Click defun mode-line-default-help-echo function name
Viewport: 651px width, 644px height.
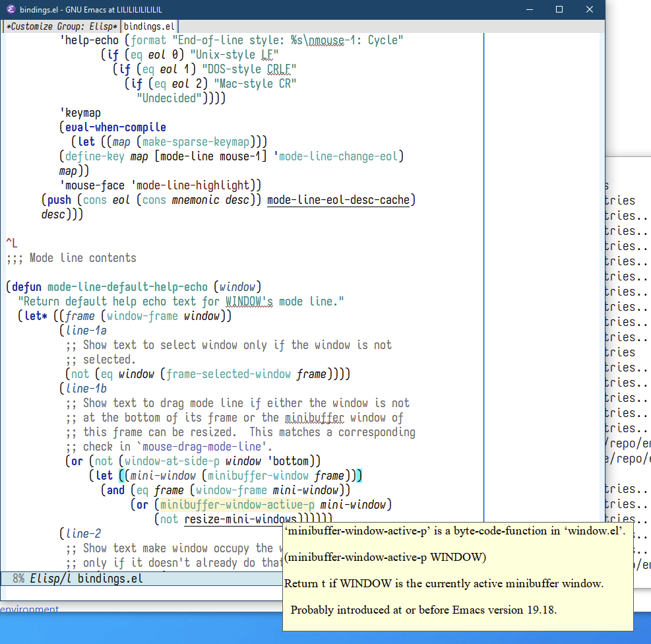(127, 287)
